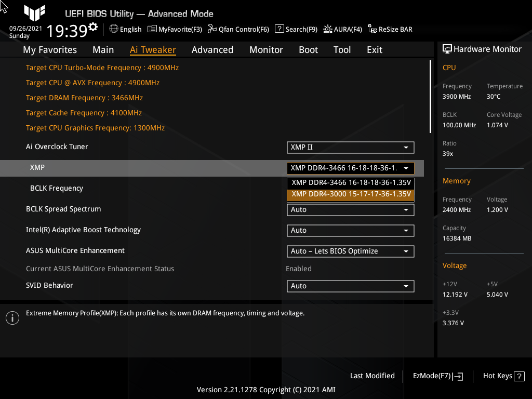This screenshot has width=532, height=399.
Task: Change the BIOS language via the English globe
Action: 125,29
